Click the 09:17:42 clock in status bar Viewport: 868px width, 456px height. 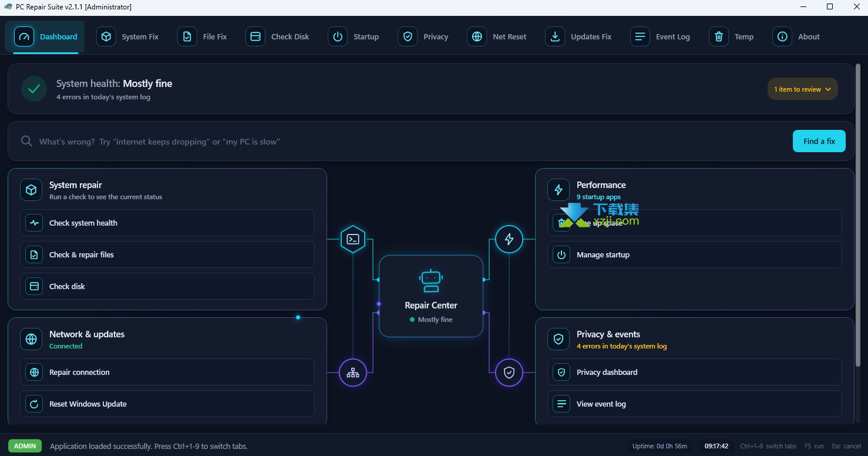(716, 446)
